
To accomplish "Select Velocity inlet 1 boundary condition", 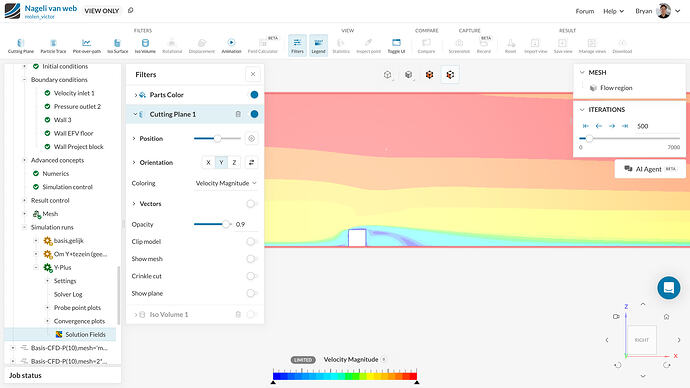I will pos(74,93).
